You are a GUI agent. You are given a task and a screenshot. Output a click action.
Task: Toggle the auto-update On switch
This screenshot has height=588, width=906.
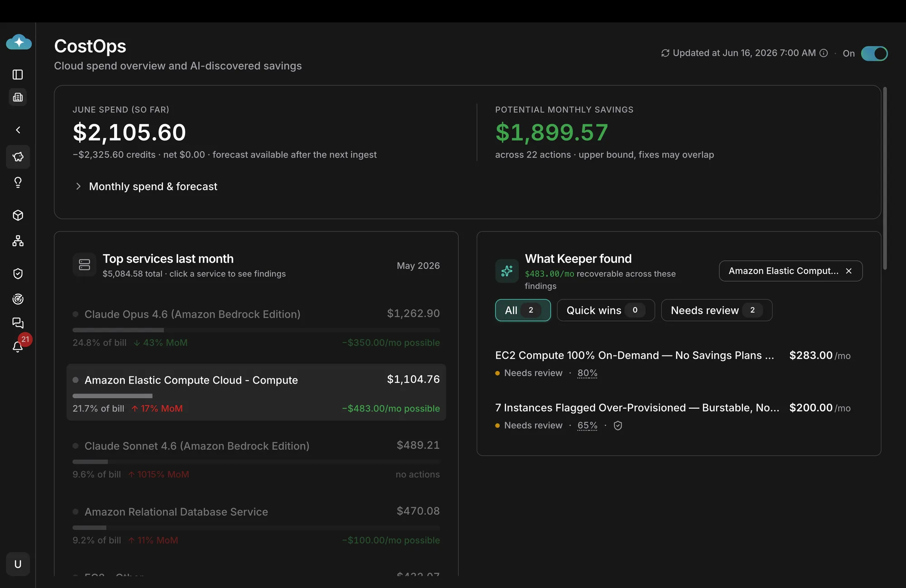point(874,53)
